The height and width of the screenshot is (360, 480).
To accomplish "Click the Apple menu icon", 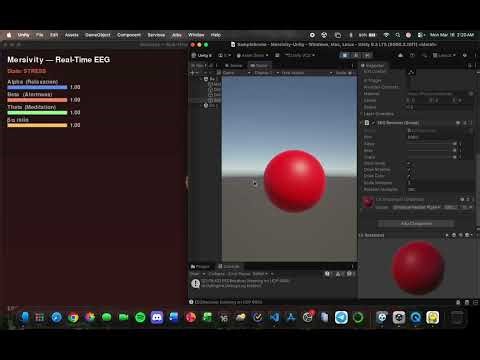I will [x=9, y=35].
